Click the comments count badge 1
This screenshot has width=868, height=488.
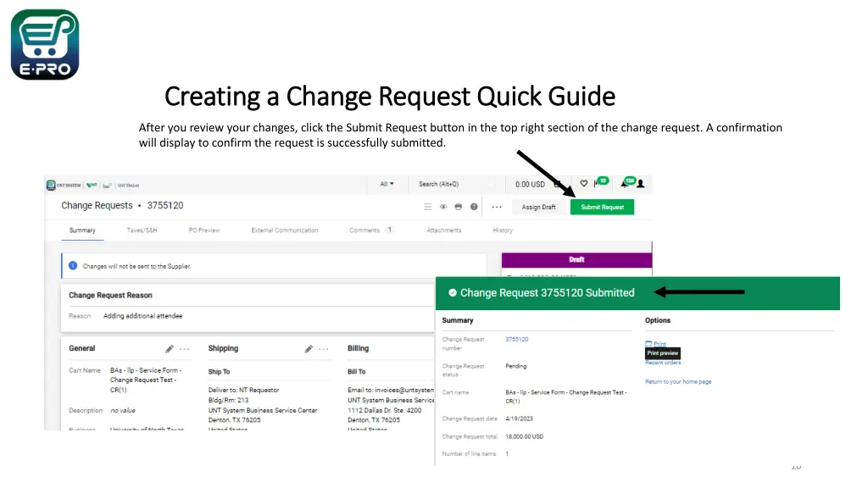point(390,230)
